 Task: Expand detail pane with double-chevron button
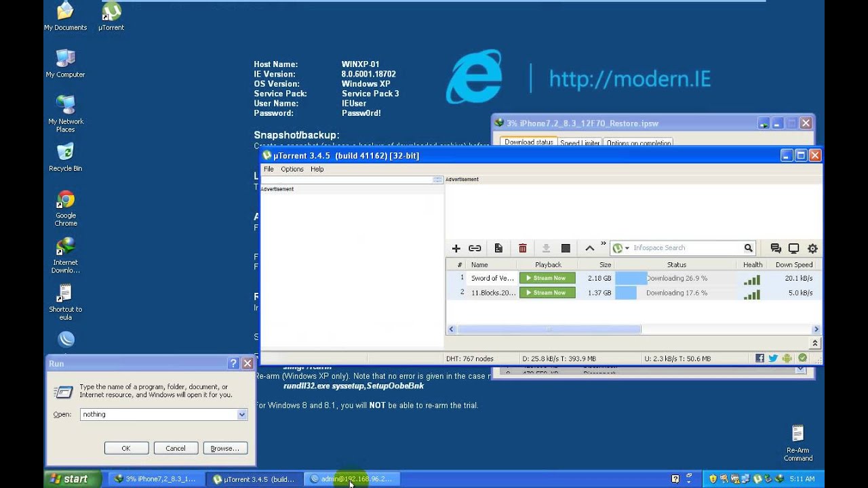pos(815,344)
